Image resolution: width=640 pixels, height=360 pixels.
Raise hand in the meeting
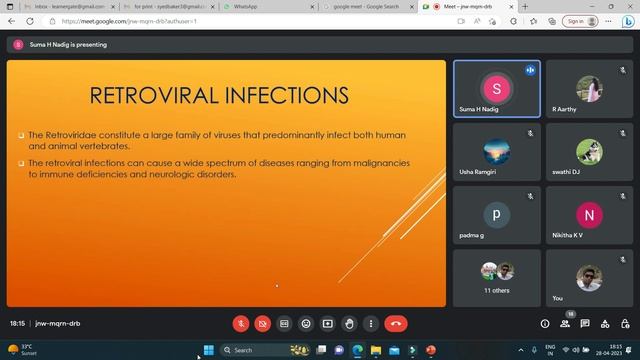pos(349,324)
